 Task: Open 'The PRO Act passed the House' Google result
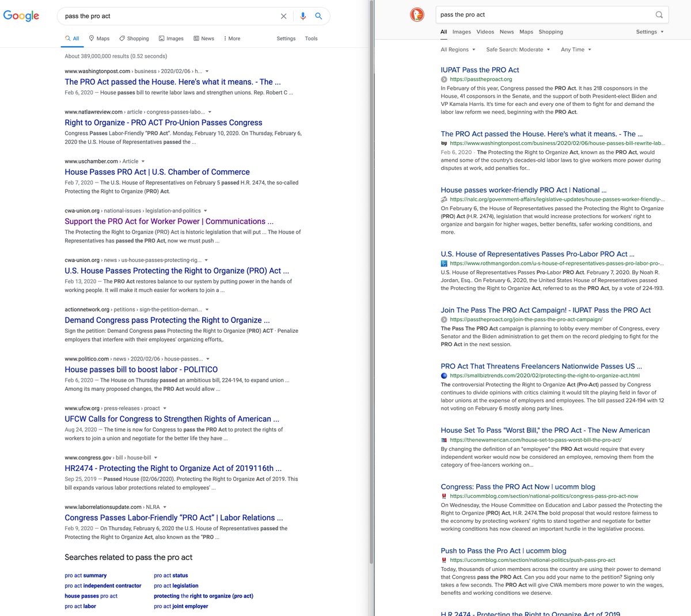click(173, 82)
